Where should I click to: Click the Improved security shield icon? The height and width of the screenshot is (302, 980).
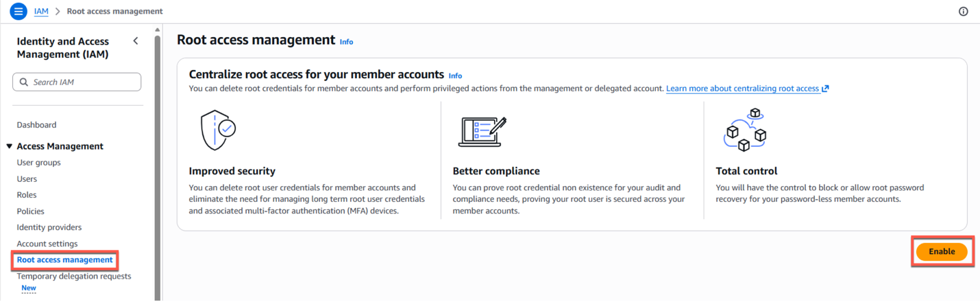click(217, 130)
